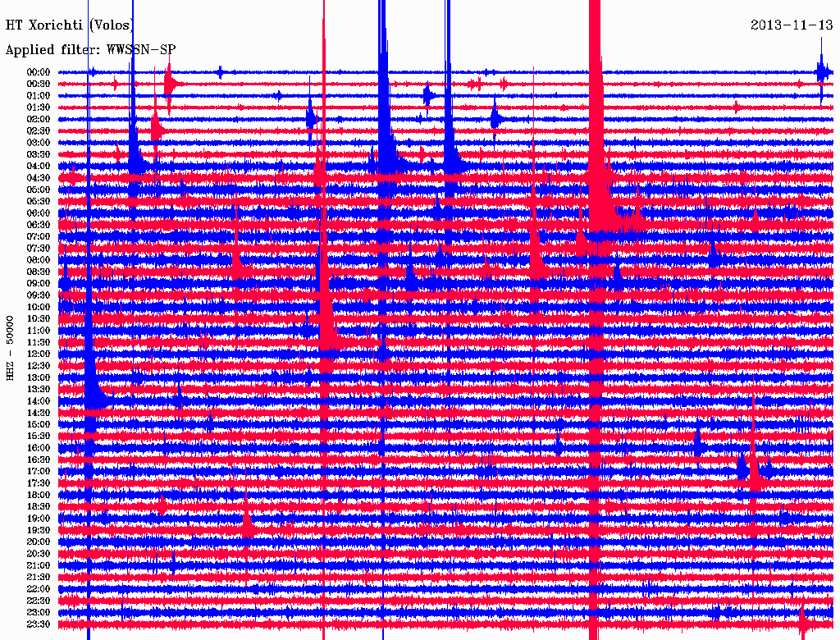Select the '01:30' time label
This screenshot has width=840, height=640.
tap(39, 107)
